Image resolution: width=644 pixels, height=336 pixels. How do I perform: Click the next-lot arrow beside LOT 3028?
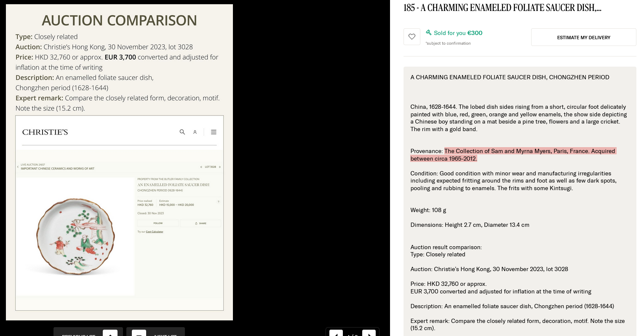tap(220, 167)
